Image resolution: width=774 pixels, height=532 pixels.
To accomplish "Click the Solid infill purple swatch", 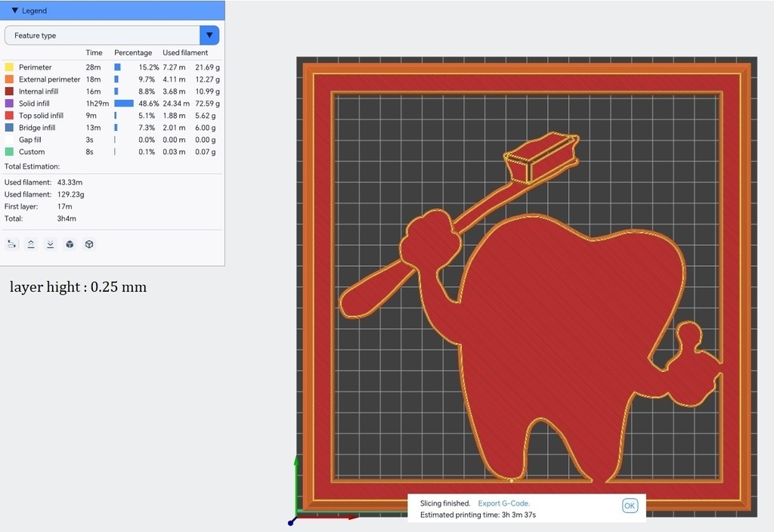I will 9,103.
